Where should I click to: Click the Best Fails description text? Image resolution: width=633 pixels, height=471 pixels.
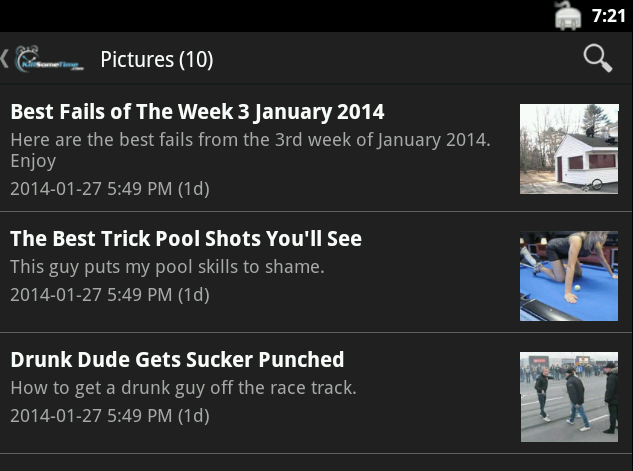point(250,150)
